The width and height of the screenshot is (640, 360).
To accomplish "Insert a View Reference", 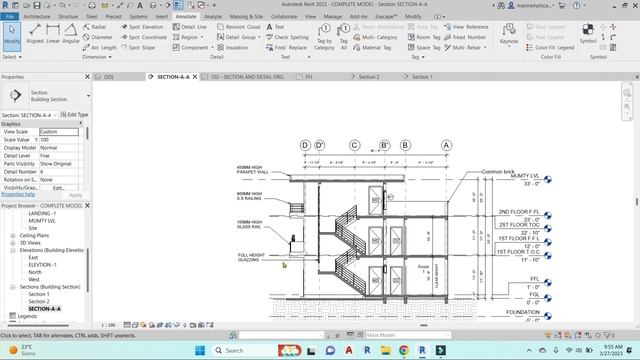I will tap(466, 27).
